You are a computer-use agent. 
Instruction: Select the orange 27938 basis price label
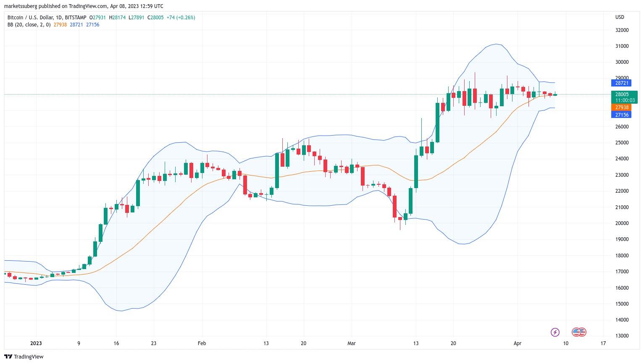point(621,107)
